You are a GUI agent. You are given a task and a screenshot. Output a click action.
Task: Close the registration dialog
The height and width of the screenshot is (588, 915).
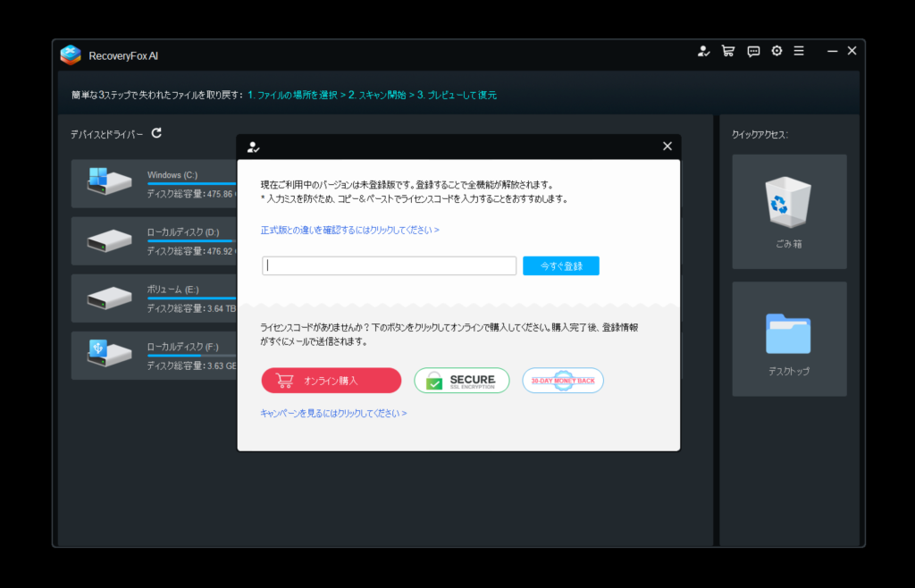click(667, 146)
